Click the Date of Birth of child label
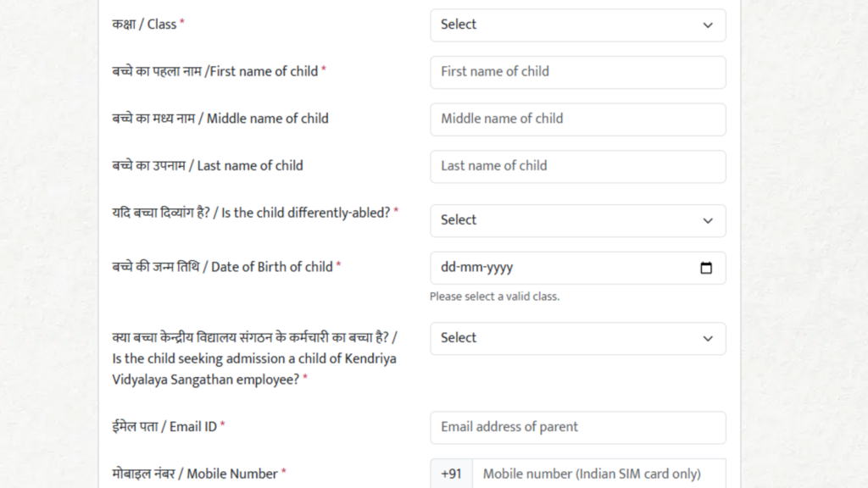 [225, 267]
